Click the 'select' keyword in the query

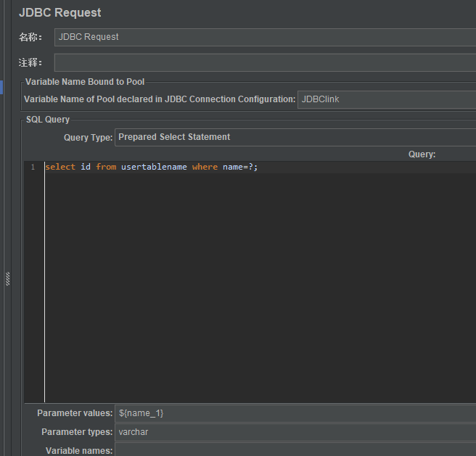[x=60, y=167]
